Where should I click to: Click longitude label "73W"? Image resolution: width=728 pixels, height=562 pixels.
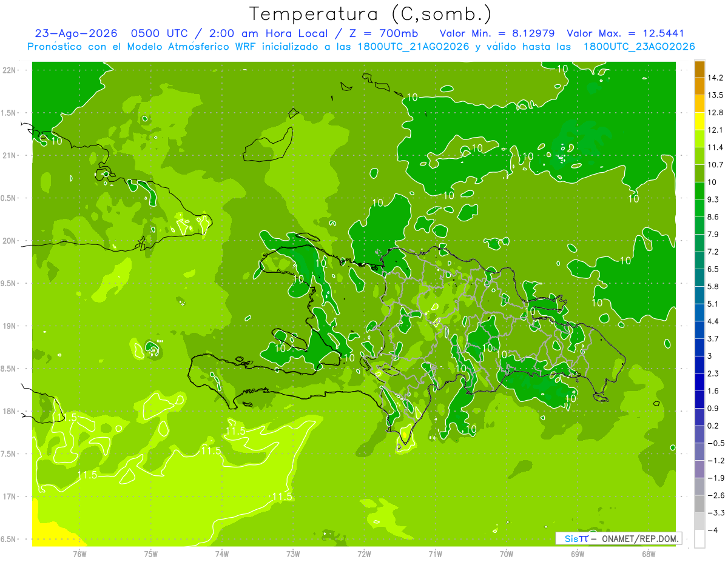click(293, 554)
